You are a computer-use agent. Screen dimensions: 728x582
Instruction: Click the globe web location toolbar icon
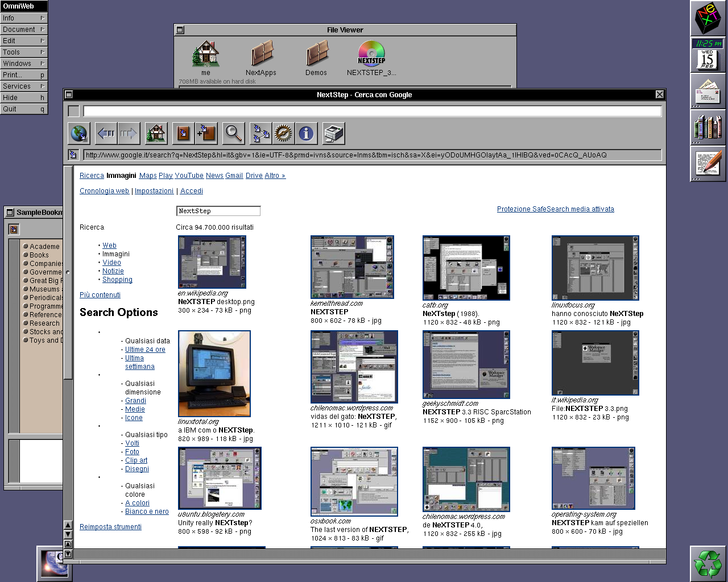pyautogui.click(x=78, y=134)
